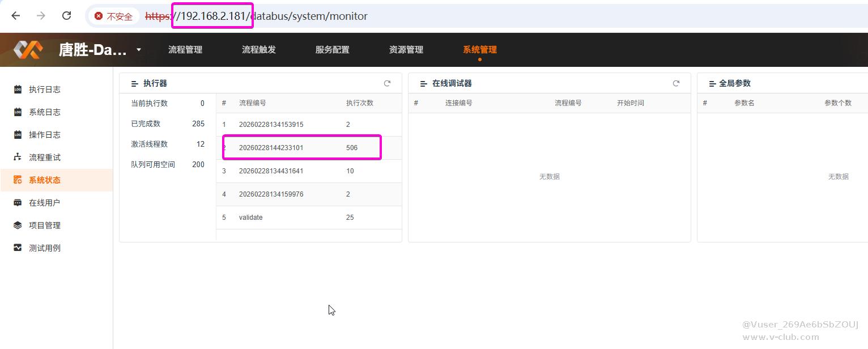Image resolution: width=868 pixels, height=349 pixels.
Task: Click the 项目管理 layers icon
Action: 18,225
